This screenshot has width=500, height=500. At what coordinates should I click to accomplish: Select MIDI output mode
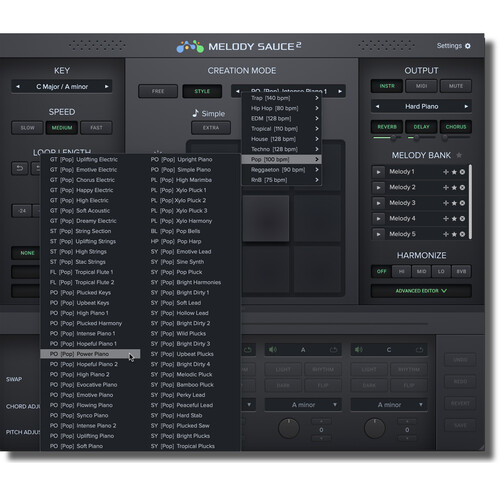(421, 86)
